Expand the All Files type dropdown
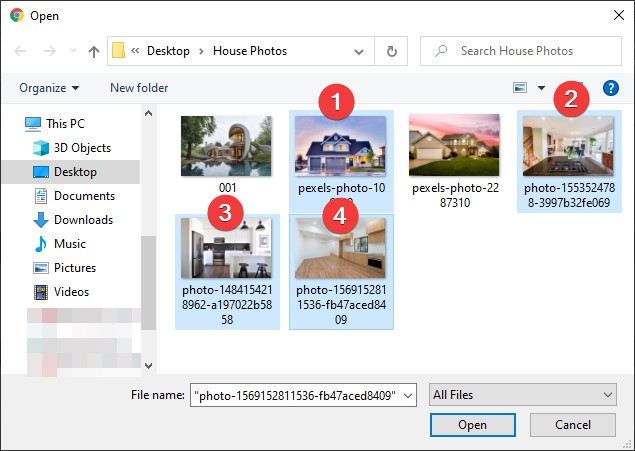 pos(607,396)
